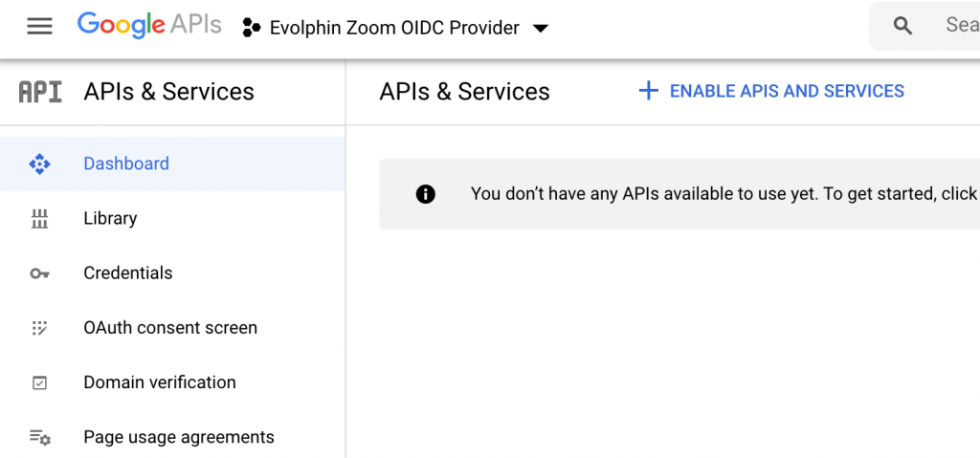The image size is (980, 458).
Task: Click the Credentials key icon
Action: 39,273
